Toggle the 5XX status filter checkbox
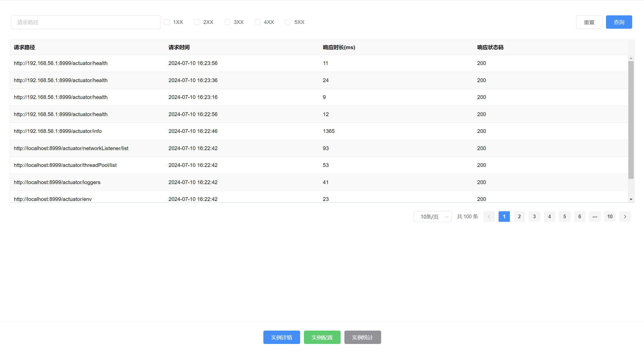Screen dimensions: 644x352 coord(288,22)
